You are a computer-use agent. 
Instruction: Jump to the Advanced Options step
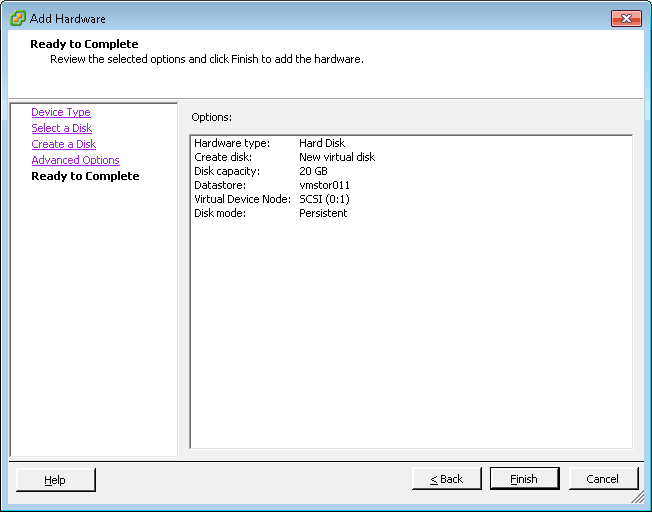tap(75, 160)
